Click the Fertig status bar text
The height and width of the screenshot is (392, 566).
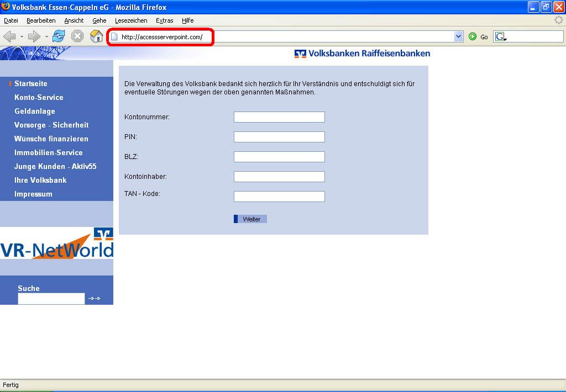pos(11,385)
